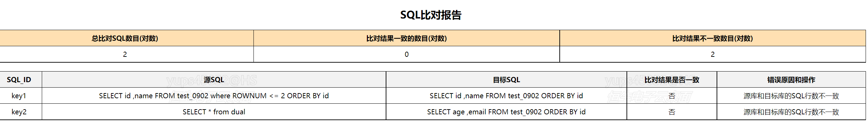This screenshot has height=140, width=868.
Task: Click the value 2 under 比对结果不一致数目
Action: click(712, 54)
